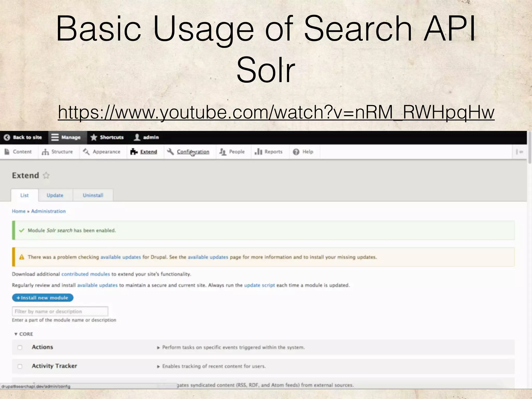532x399 pixels.
Task: Click the Reports bar chart icon
Action: pyautogui.click(x=258, y=152)
